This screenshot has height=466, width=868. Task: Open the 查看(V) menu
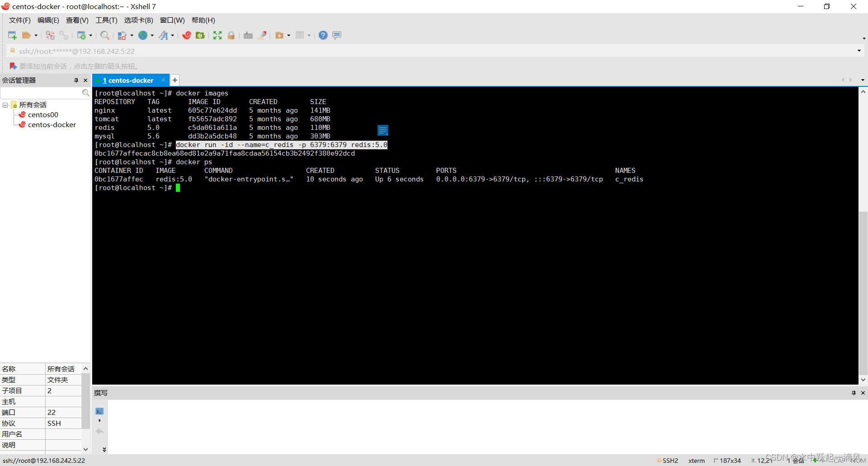coord(77,20)
